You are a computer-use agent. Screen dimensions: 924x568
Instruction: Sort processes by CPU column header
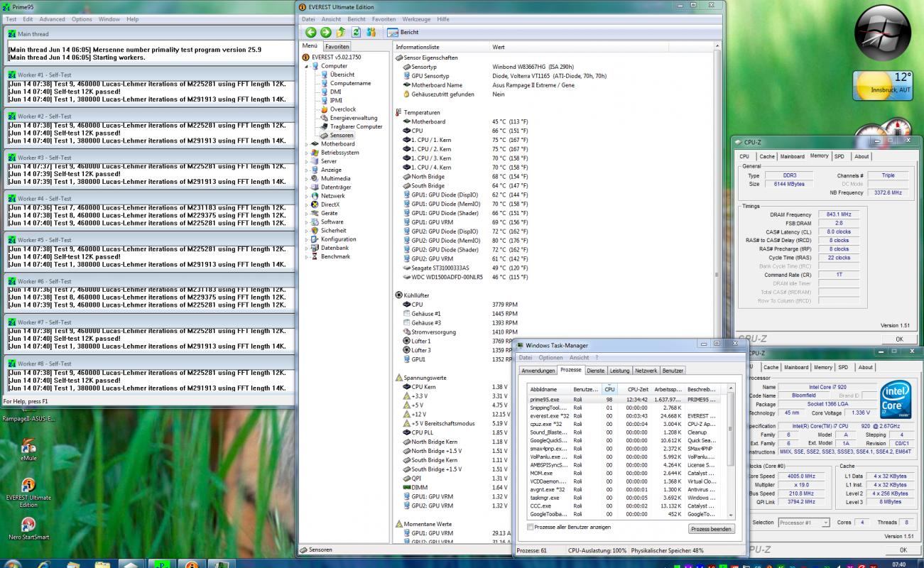pos(609,389)
